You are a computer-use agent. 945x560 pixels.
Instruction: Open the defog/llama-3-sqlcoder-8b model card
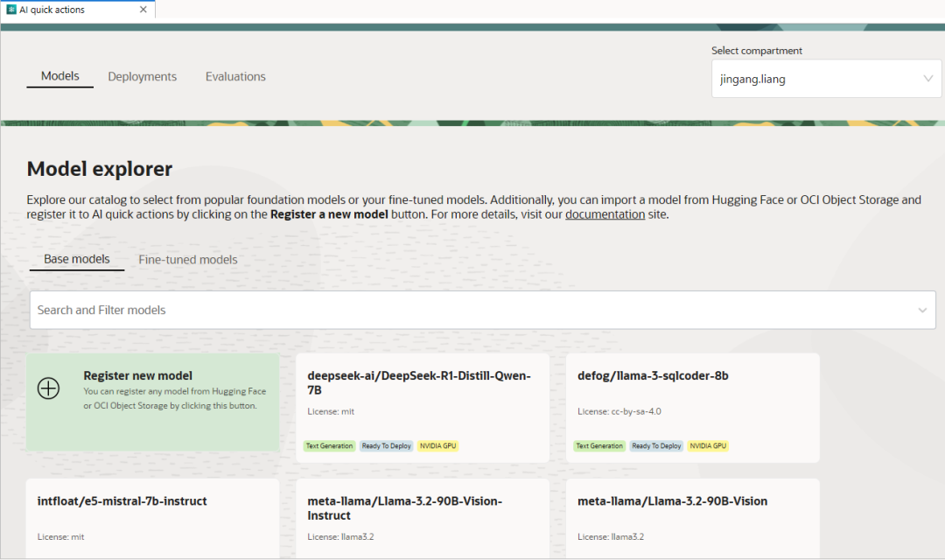pos(692,408)
